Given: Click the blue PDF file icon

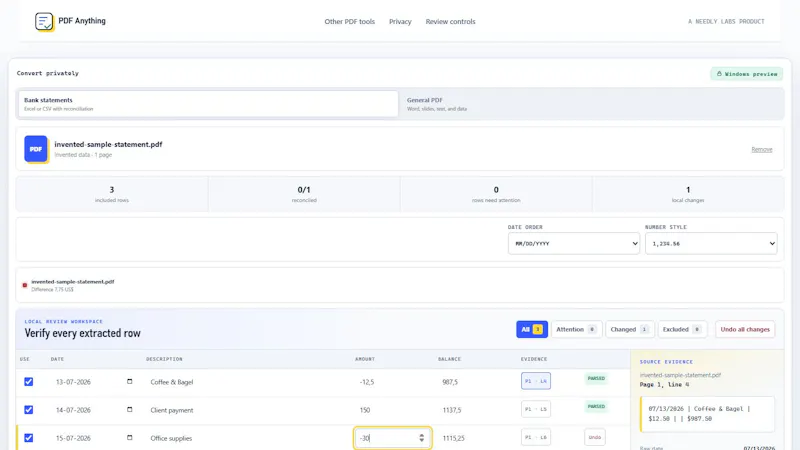Looking at the screenshot, I should point(36,149).
